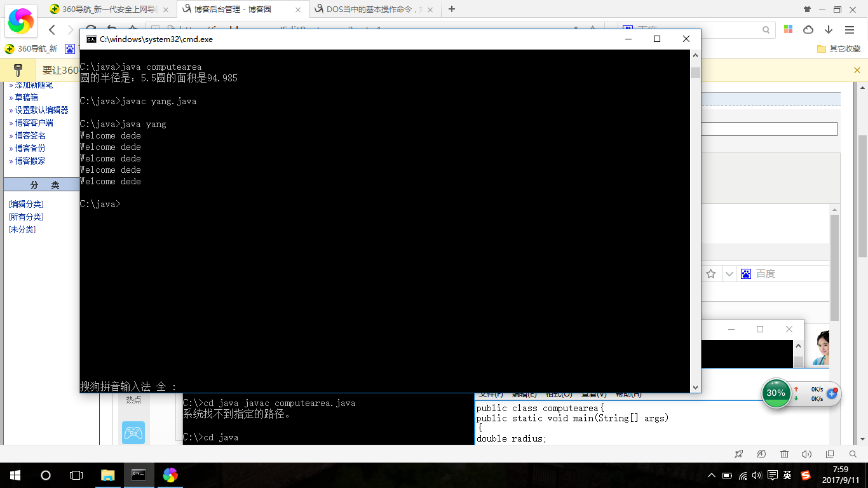Open browser downloads arrow icon
This screenshot has width=868, height=488.
click(x=829, y=30)
